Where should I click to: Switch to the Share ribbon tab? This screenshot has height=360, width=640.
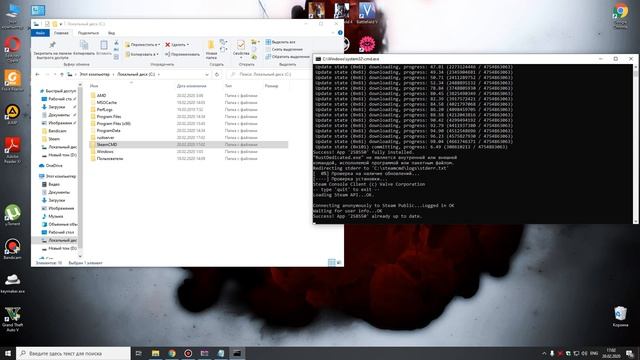tap(88, 33)
